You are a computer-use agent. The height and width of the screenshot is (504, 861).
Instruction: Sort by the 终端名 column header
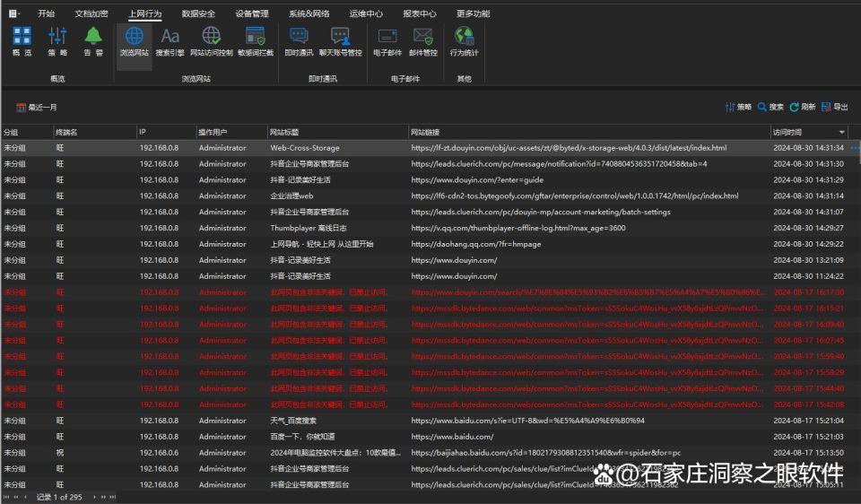pos(94,133)
